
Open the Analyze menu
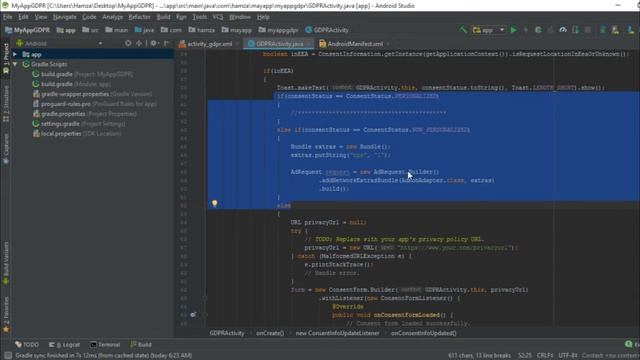click(113, 17)
